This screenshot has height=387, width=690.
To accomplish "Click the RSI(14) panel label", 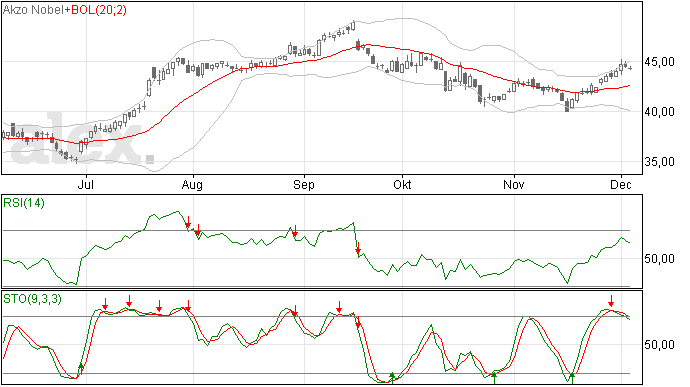I will tap(24, 203).
